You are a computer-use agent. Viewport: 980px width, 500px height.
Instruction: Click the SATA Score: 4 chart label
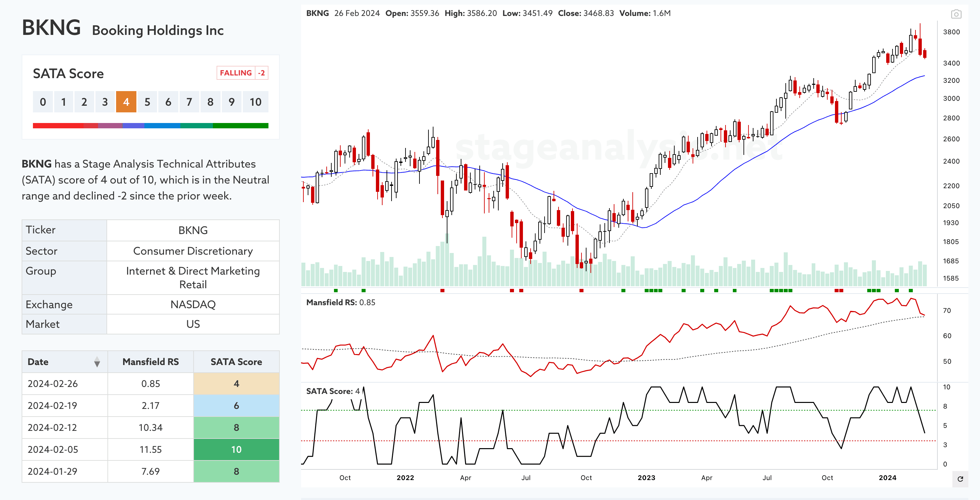pos(333,391)
